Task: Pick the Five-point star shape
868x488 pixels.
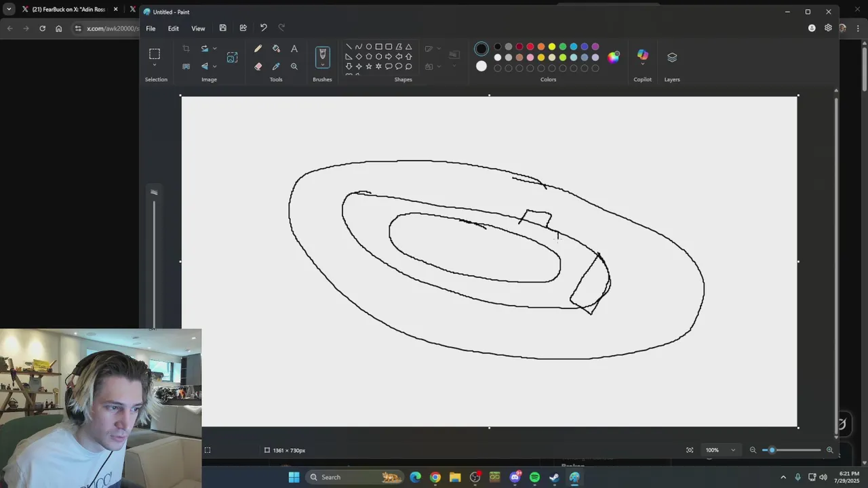Action: (369, 66)
